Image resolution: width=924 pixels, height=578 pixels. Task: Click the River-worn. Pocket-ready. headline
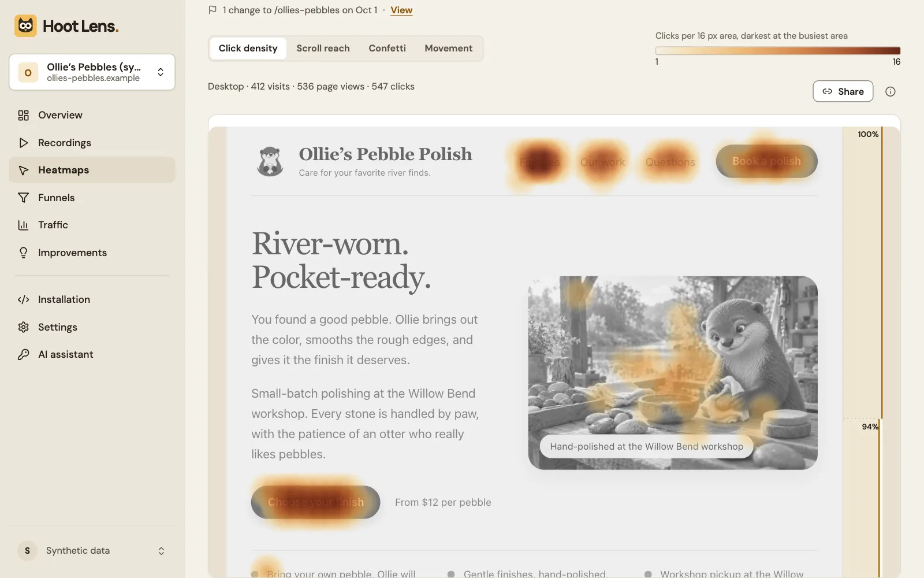click(341, 260)
